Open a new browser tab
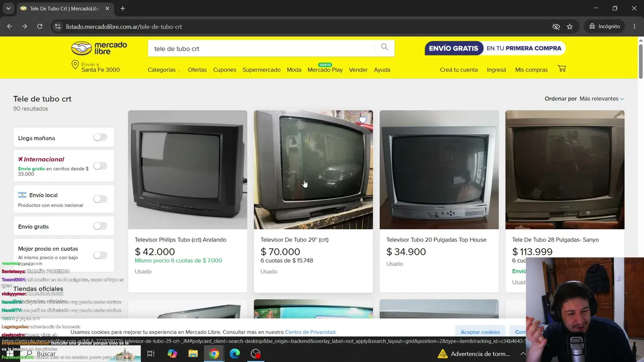This screenshot has height=362, width=644. point(123,9)
